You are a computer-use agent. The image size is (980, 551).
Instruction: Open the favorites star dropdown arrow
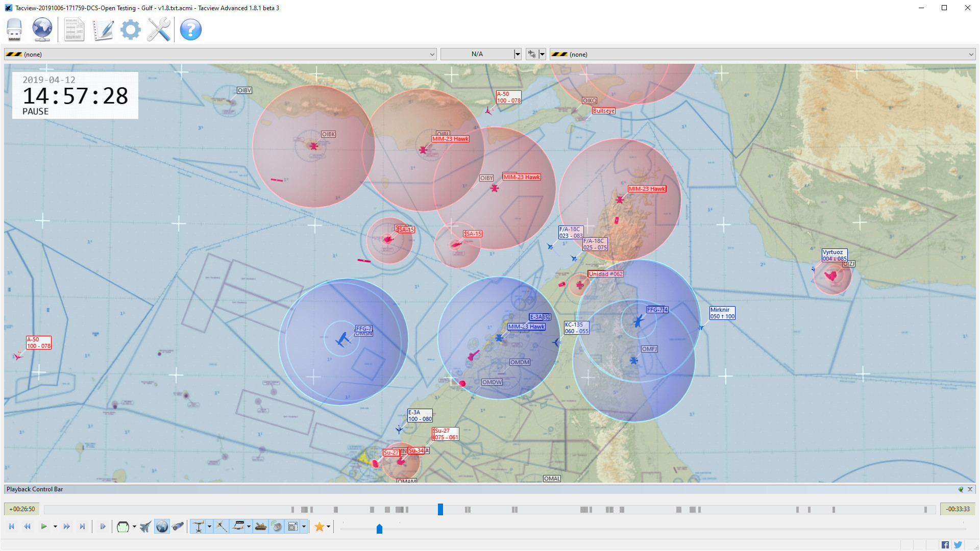[x=328, y=527]
